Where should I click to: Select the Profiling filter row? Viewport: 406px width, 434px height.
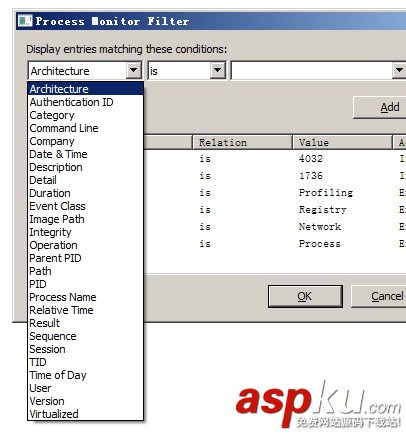click(x=275, y=193)
